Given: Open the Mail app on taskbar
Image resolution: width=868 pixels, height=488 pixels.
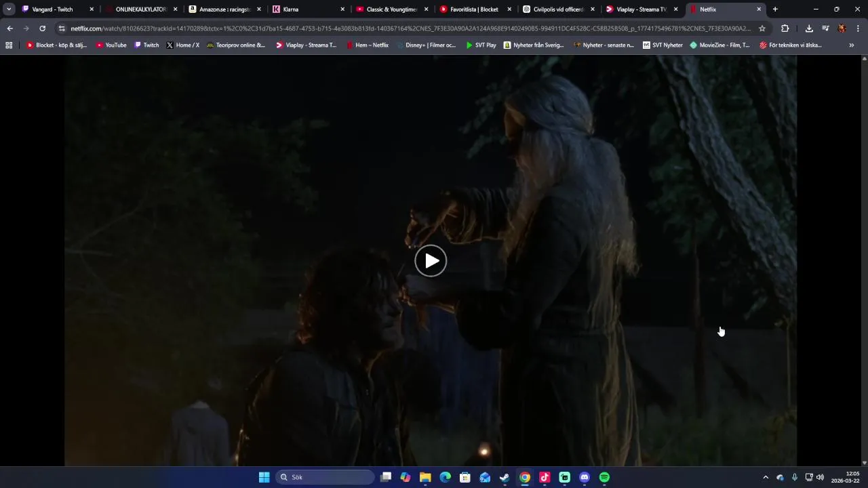Looking at the screenshot, I should coord(485,477).
